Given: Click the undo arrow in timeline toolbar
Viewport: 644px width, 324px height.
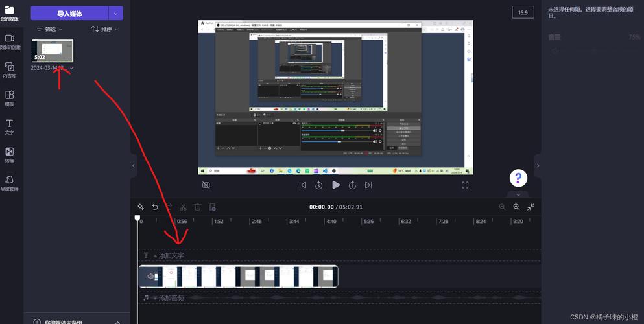Looking at the screenshot, I should (x=155, y=207).
